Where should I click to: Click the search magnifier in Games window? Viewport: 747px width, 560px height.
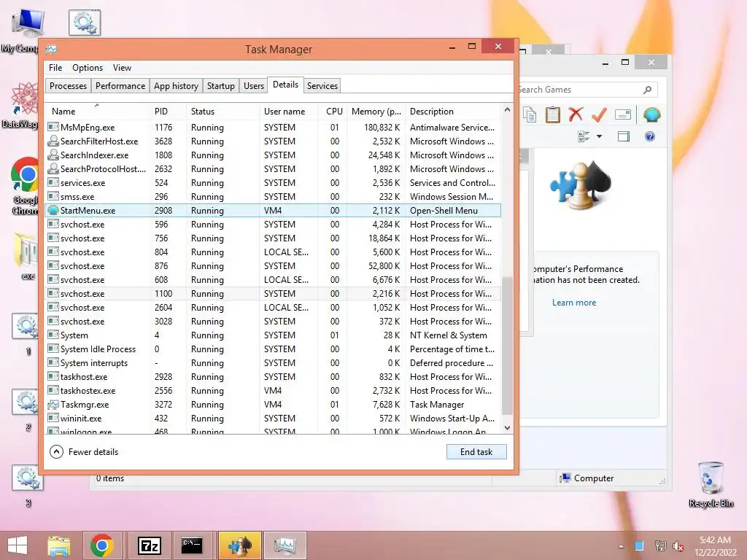pos(648,90)
